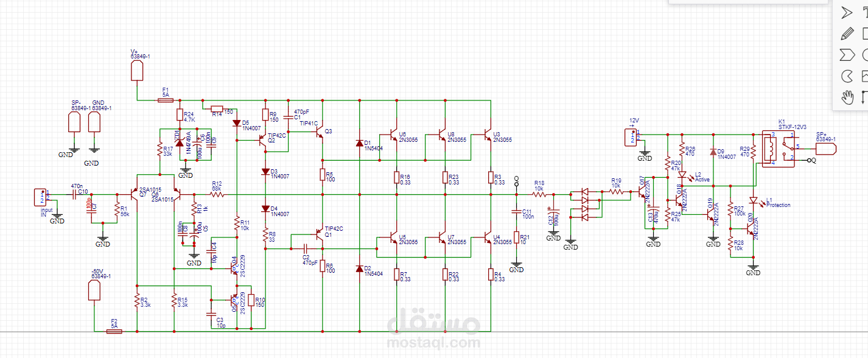868x358 pixels.
Task: Select capacitor C11 100n
Action: click(x=516, y=211)
